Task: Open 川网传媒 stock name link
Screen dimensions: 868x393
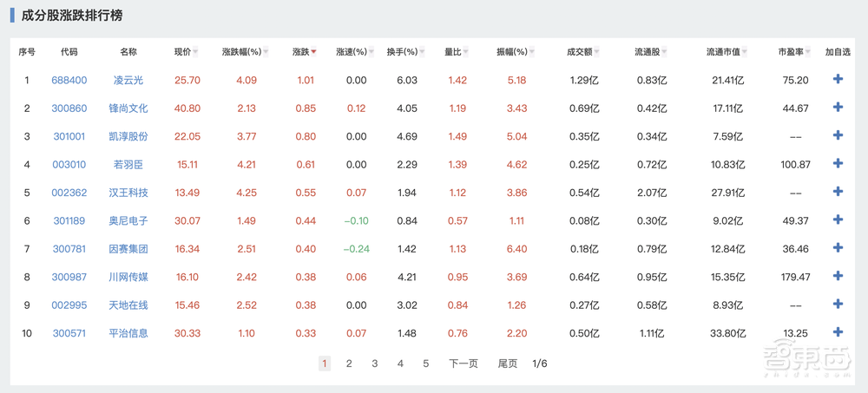Action: coord(128,277)
